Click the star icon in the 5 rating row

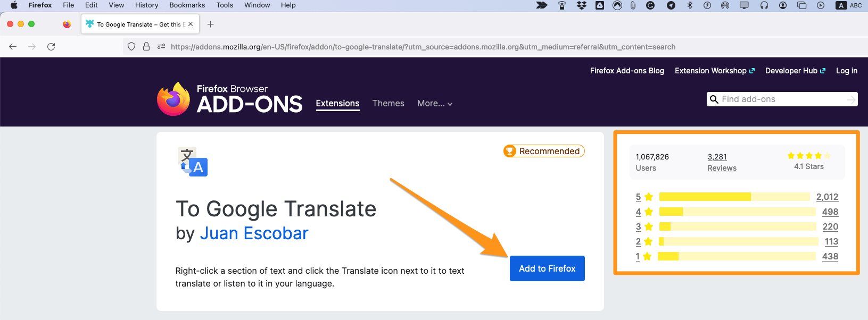pyautogui.click(x=649, y=197)
